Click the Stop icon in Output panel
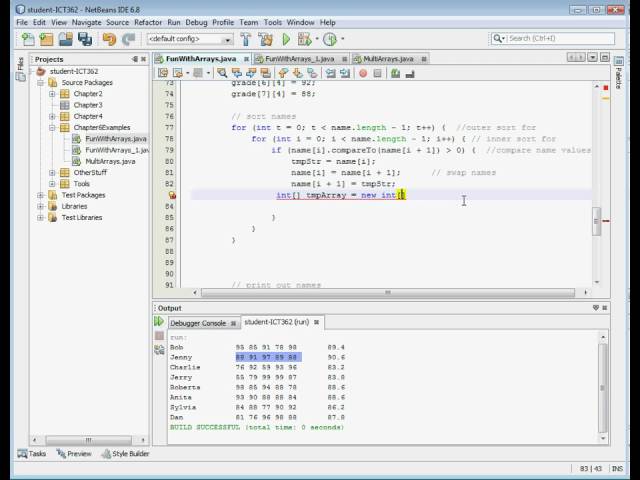 (159, 336)
